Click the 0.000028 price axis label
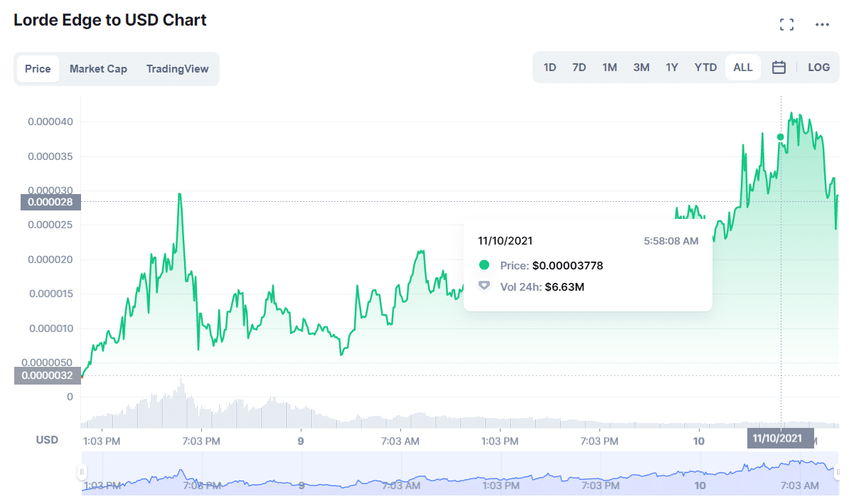This screenshot has width=849, height=504. tap(50, 202)
